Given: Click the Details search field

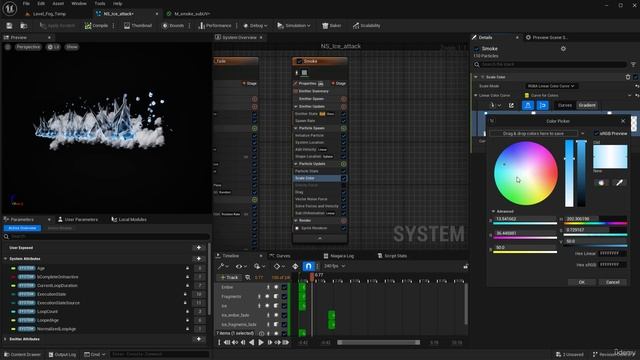Looking at the screenshot, I should point(553,64).
